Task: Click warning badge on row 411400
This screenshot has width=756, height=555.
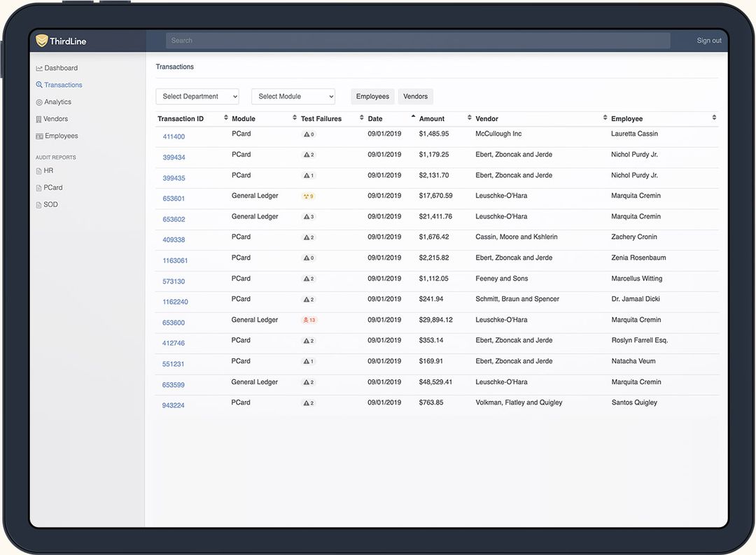Action: point(309,134)
